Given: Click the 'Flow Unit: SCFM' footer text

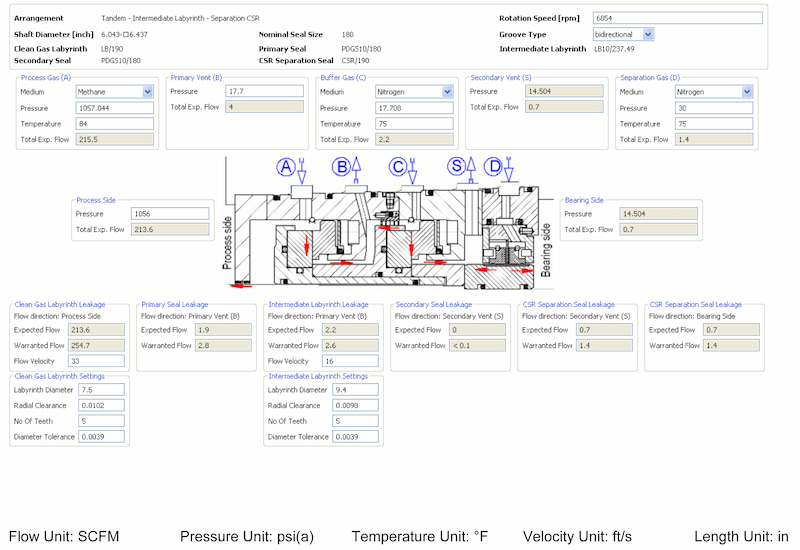Looking at the screenshot, I should point(64,537).
